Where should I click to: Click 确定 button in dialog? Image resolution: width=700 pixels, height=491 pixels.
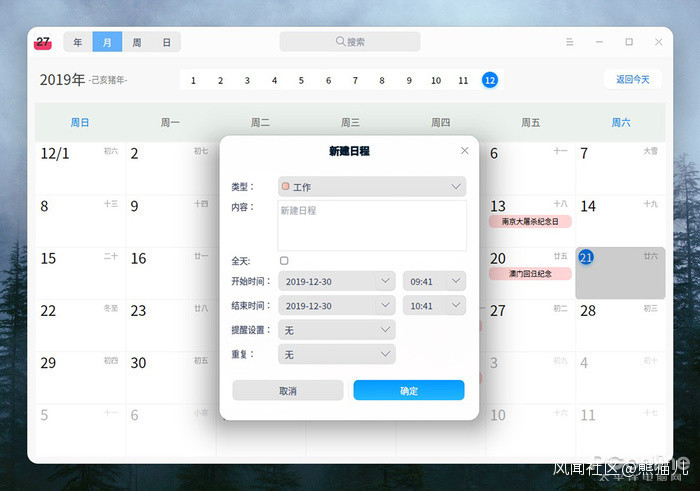click(x=409, y=391)
